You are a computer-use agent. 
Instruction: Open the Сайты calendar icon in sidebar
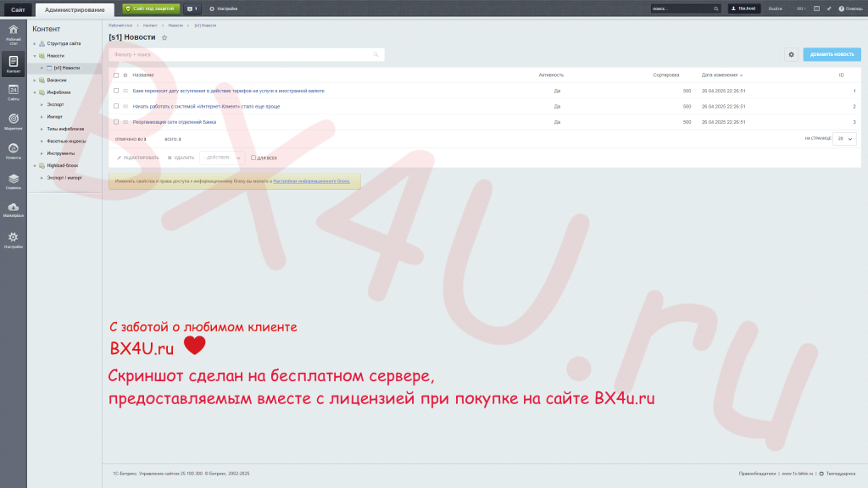(14, 90)
